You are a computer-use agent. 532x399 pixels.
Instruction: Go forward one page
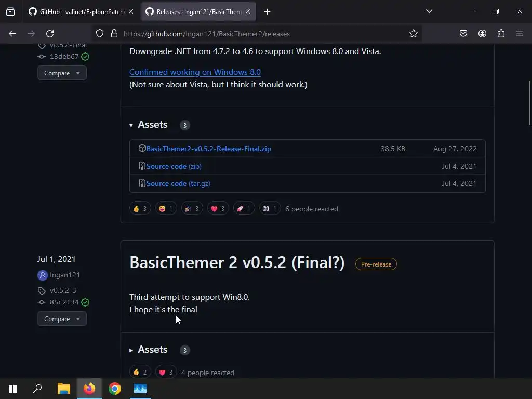click(31, 34)
